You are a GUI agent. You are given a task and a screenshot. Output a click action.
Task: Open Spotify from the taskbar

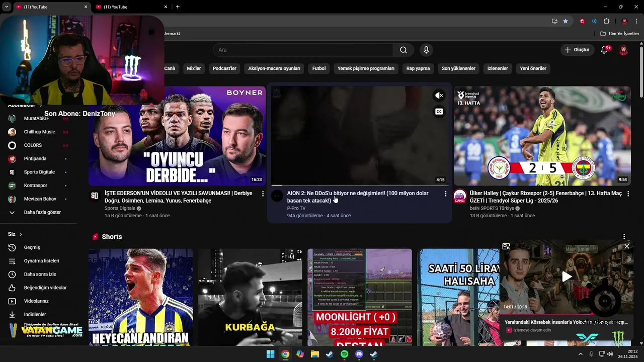coord(344,354)
